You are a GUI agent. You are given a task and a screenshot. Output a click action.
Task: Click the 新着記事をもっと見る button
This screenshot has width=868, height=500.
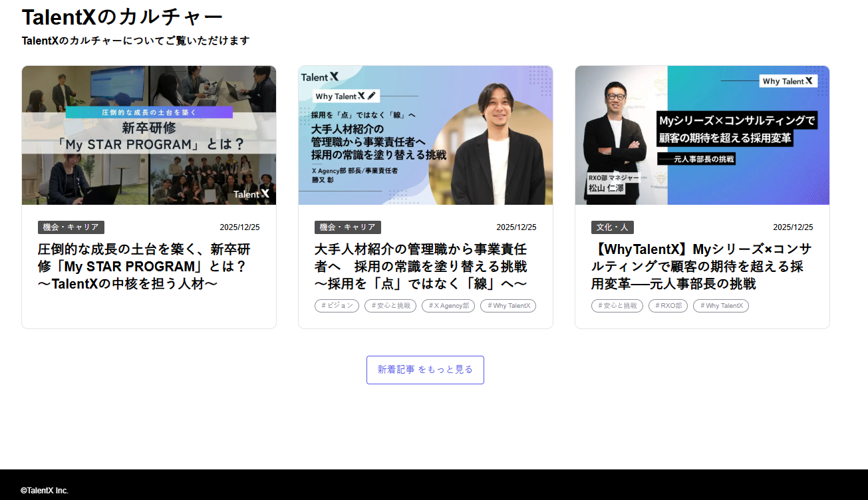pyautogui.click(x=425, y=370)
